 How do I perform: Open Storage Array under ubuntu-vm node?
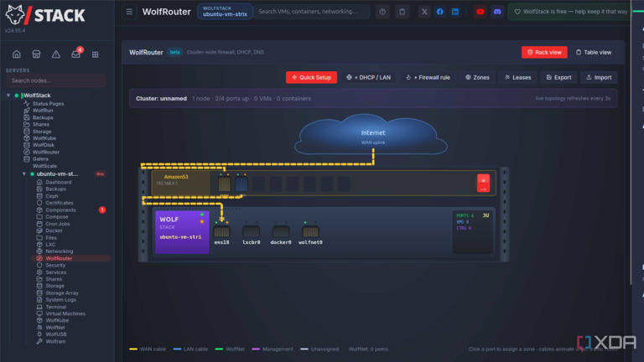[61, 293]
